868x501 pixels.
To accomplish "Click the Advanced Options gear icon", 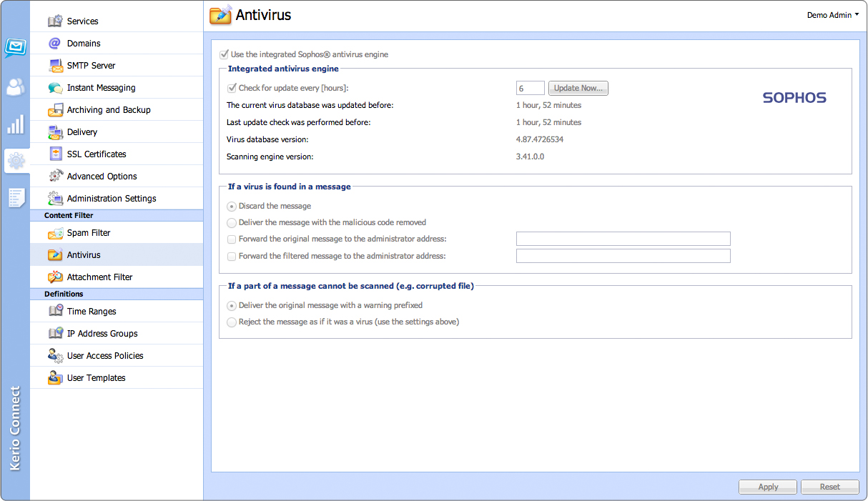I will 55,177.
